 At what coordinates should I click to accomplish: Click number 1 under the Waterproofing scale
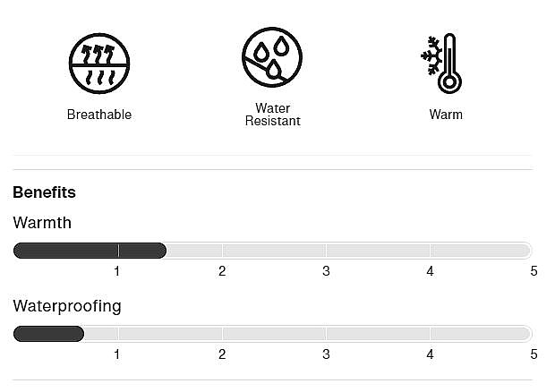pyautogui.click(x=117, y=354)
